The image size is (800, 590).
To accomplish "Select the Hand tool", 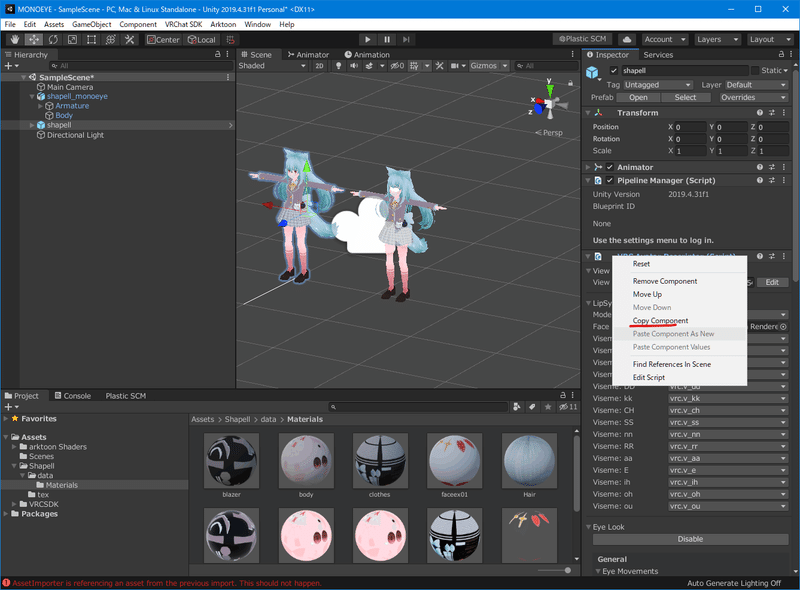I will [15, 39].
